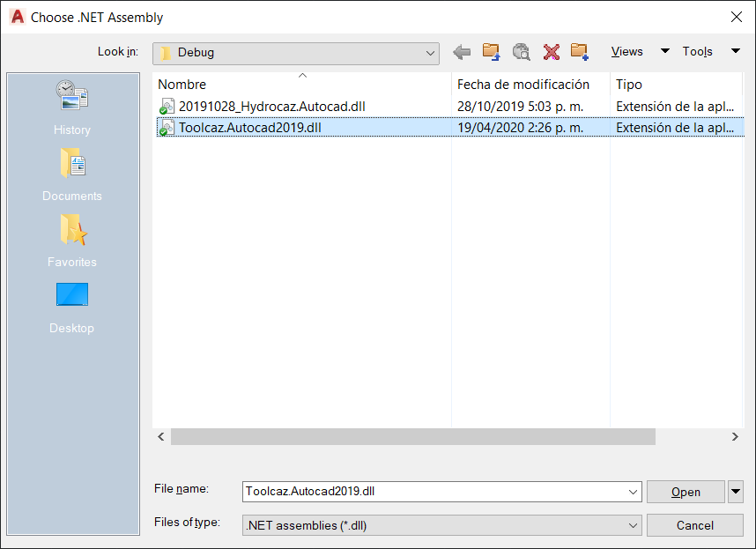Open Search the Web icon
The image size is (756, 549).
coord(522,52)
